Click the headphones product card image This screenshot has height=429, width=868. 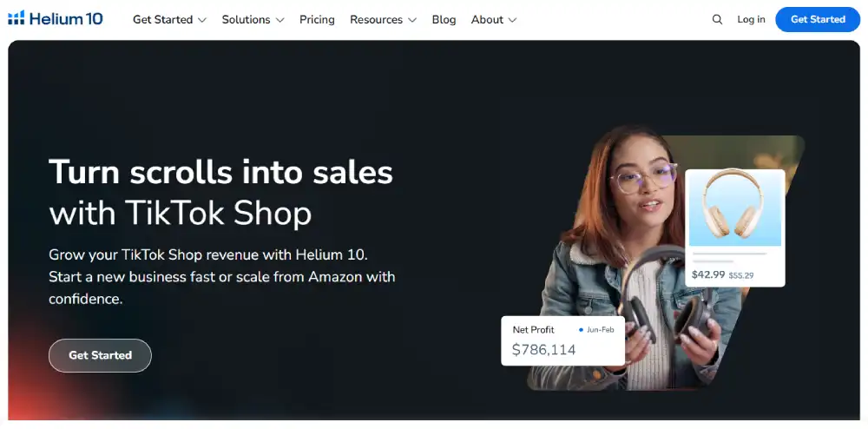click(735, 208)
